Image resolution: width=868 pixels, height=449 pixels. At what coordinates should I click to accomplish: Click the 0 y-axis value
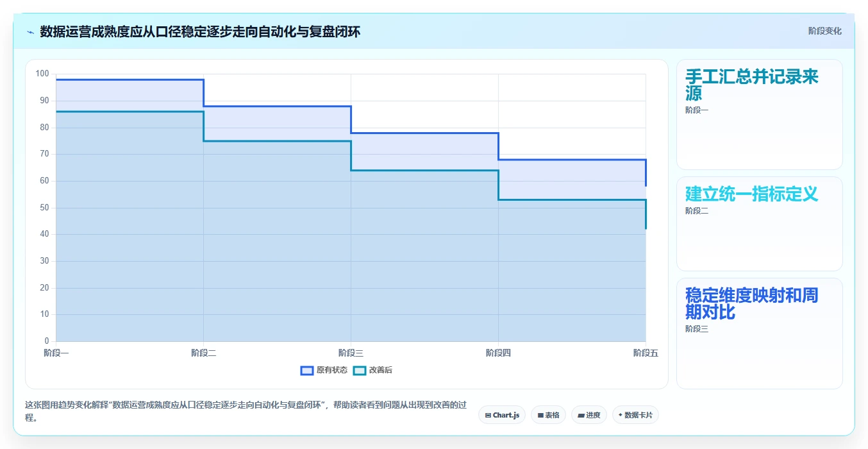point(47,341)
